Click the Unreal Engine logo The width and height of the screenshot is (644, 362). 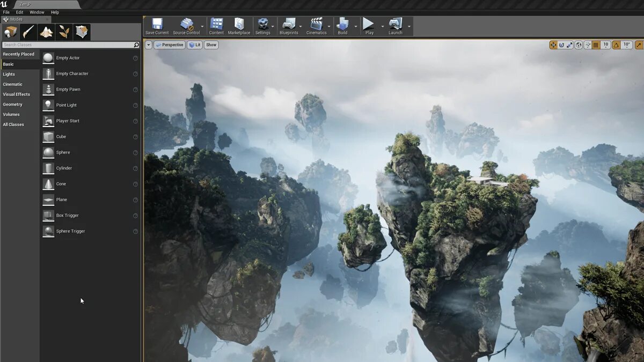(5, 4)
